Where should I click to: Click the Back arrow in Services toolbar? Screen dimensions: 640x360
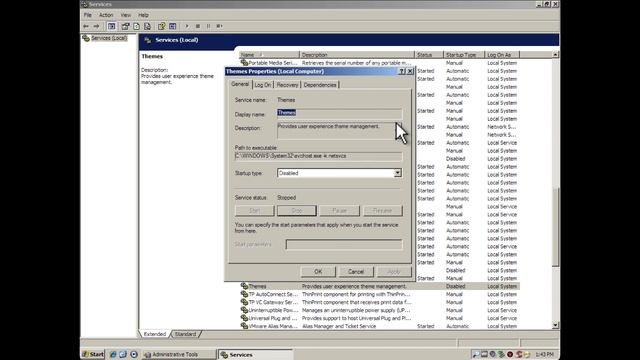click(x=86, y=26)
